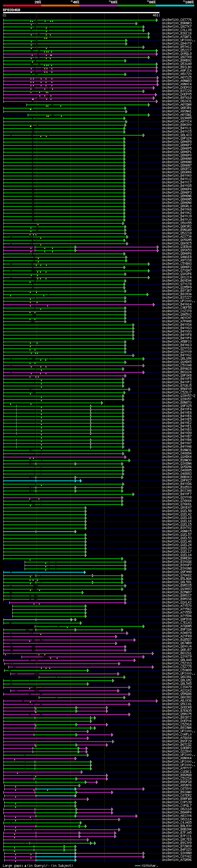This screenshot has height=868, width=197.
Task: Click the cyan ~100% legend color bar
Action: point(175,6)
